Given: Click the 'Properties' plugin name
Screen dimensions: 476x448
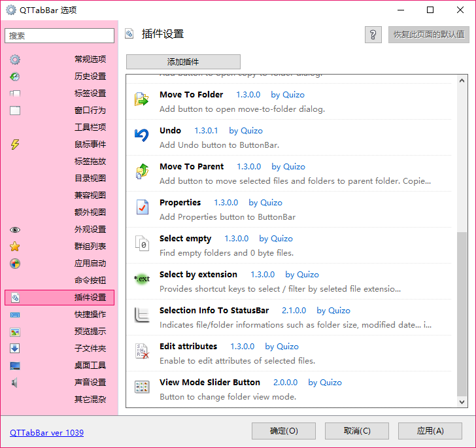Looking at the screenshot, I should 180,203.
